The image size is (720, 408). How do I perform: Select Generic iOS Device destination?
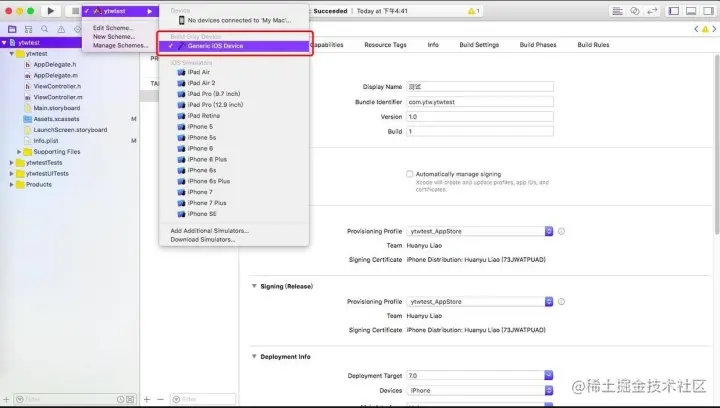pyautogui.click(x=234, y=46)
